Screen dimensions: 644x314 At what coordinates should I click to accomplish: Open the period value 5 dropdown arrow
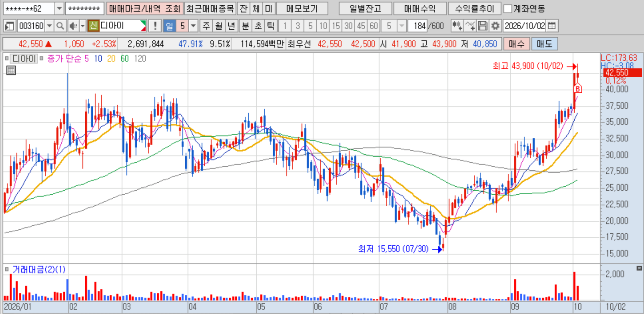[x=193, y=26]
